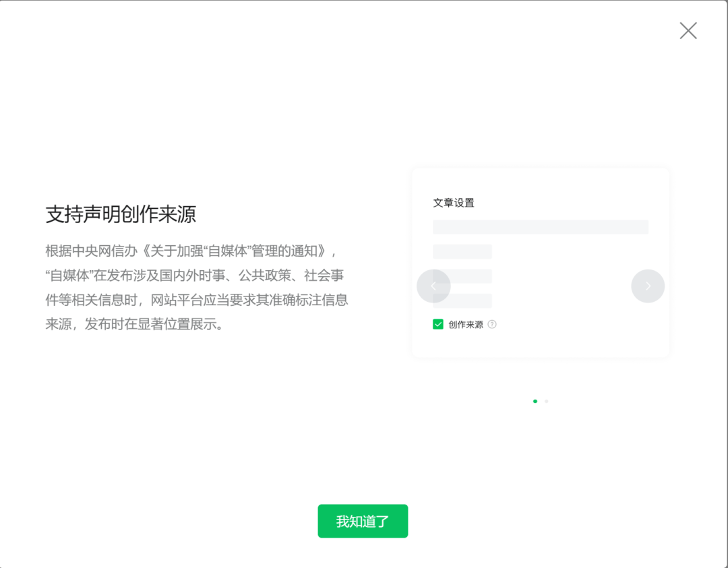Click the 创作来源 label text
The height and width of the screenshot is (568, 728).
[x=466, y=324]
